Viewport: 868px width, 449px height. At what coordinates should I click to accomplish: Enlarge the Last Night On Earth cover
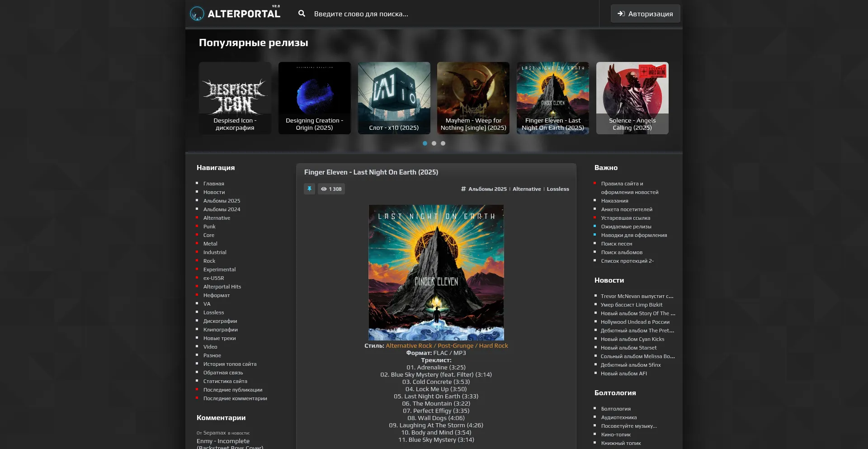(x=436, y=273)
